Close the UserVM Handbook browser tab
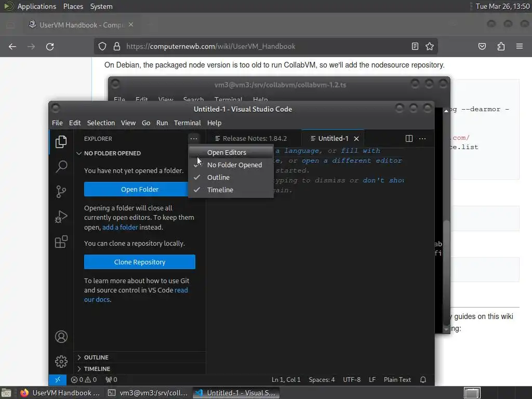Viewport: 532px width, 399px height. (131, 25)
